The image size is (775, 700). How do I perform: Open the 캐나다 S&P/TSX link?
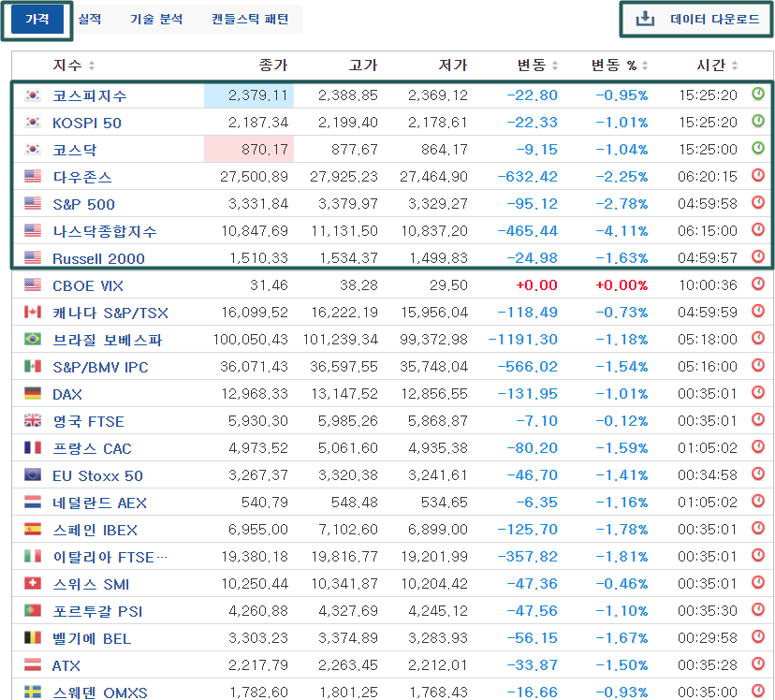click(110, 313)
